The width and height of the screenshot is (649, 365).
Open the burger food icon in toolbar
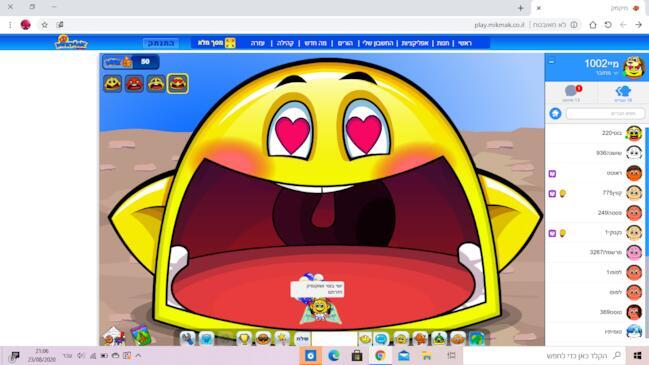click(263, 339)
